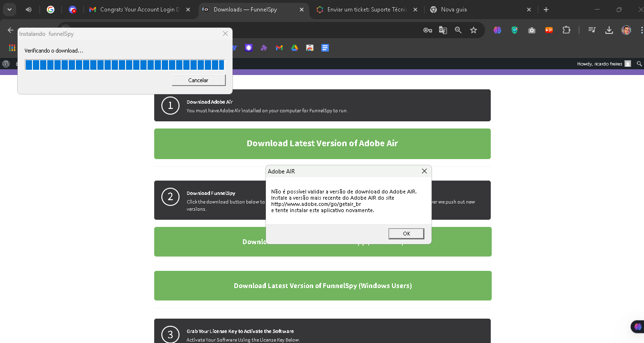Click the 'Verificando o download' progress bar
Image resolution: width=644 pixels, height=343 pixels.
coord(125,65)
